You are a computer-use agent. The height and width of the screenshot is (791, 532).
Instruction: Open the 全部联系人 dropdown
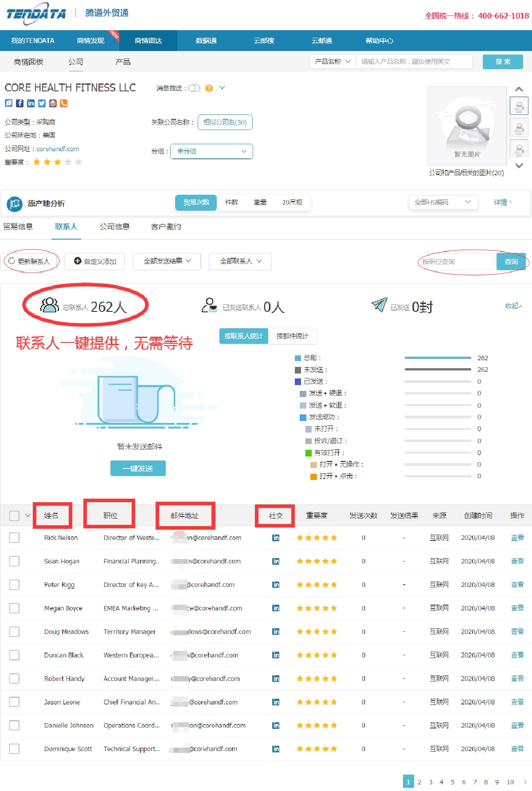point(240,261)
